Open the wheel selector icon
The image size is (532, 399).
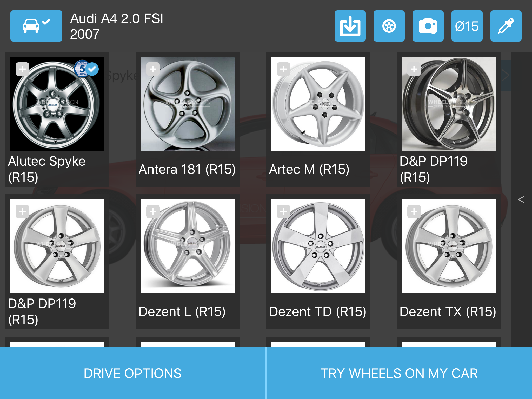pyautogui.click(x=389, y=26)
